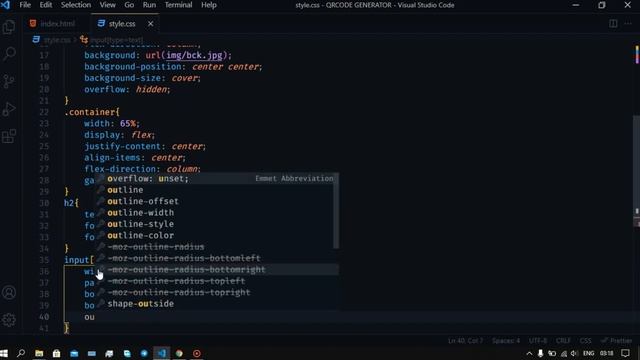Open the Explorer view in activity bar
Image resolution: width=640 pixels, height=360 pixels.
9,27
